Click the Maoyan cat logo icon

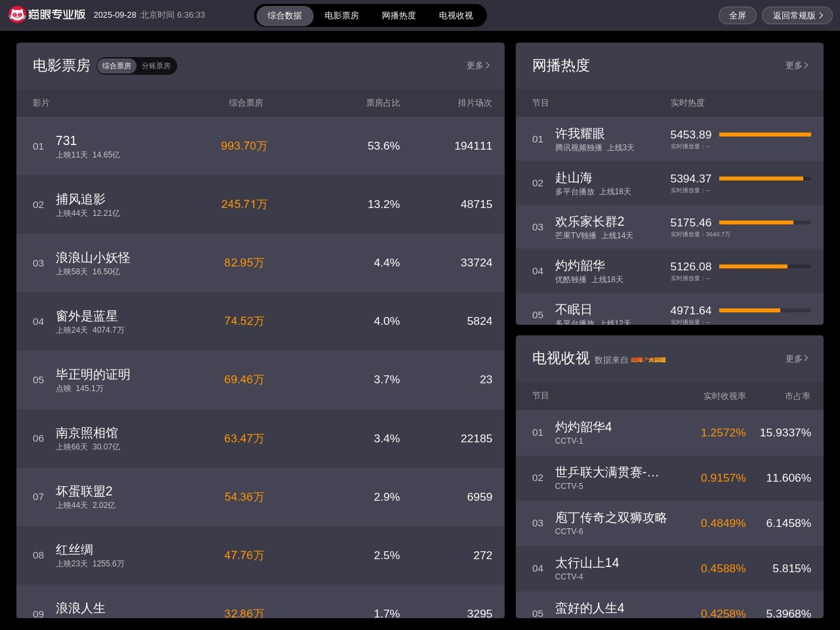[x=17, y=14]
